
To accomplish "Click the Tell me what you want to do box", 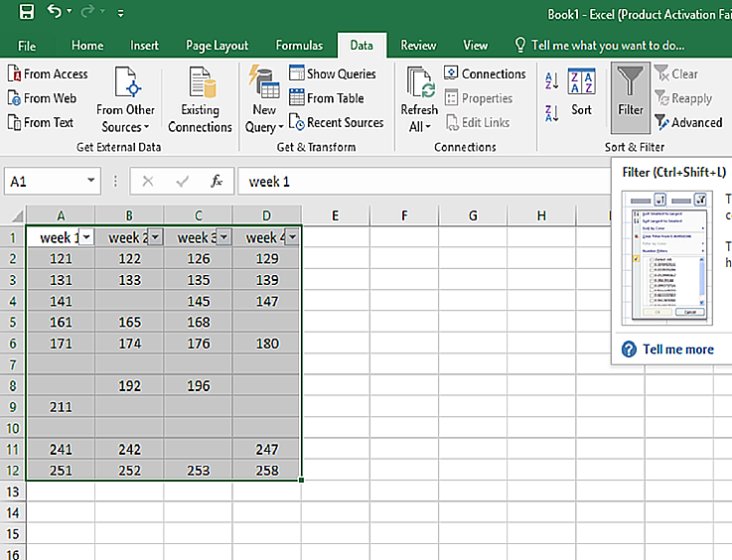I will [x=600, y=46].
